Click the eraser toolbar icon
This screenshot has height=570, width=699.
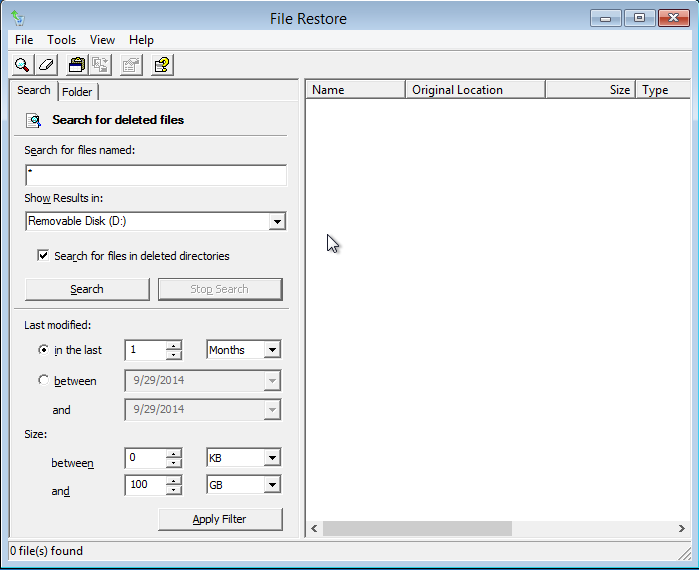[x=46, y=65]
